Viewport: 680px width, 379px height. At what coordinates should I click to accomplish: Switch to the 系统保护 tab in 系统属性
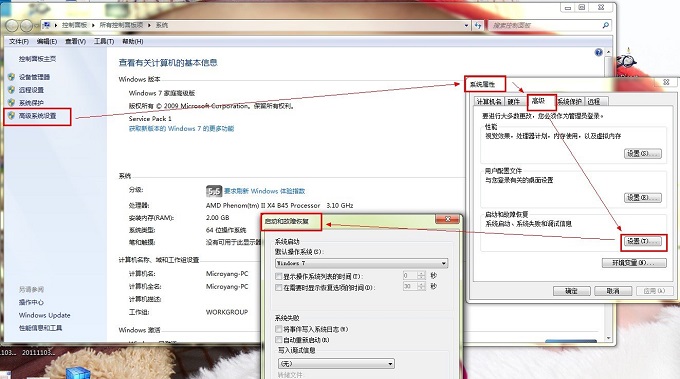point(569,101)
